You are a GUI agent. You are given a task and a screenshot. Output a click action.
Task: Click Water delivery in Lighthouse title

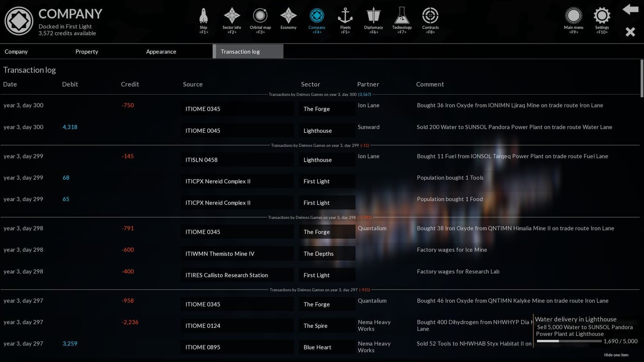coord(576,319)
